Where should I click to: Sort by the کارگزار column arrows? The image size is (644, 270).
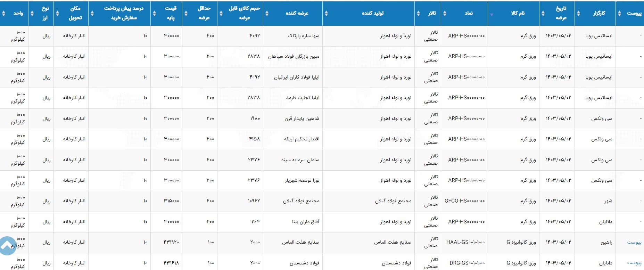[578, 13]
